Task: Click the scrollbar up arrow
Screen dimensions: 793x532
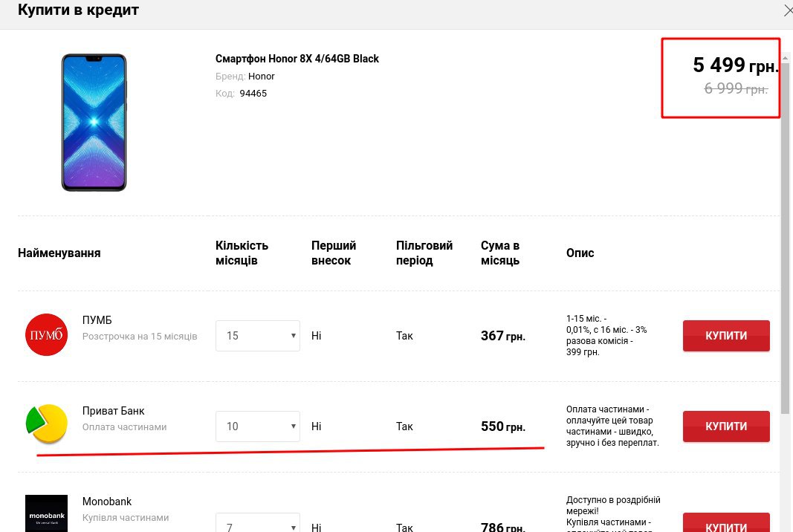Action: coord(785,58)
